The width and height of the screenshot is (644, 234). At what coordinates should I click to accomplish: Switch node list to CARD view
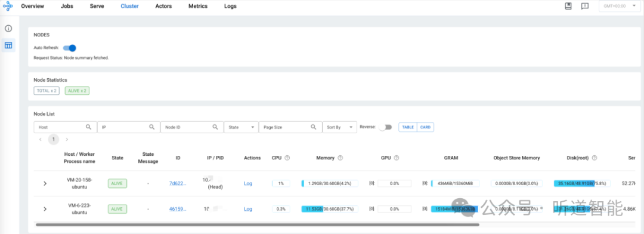click(x=426, y=127)
